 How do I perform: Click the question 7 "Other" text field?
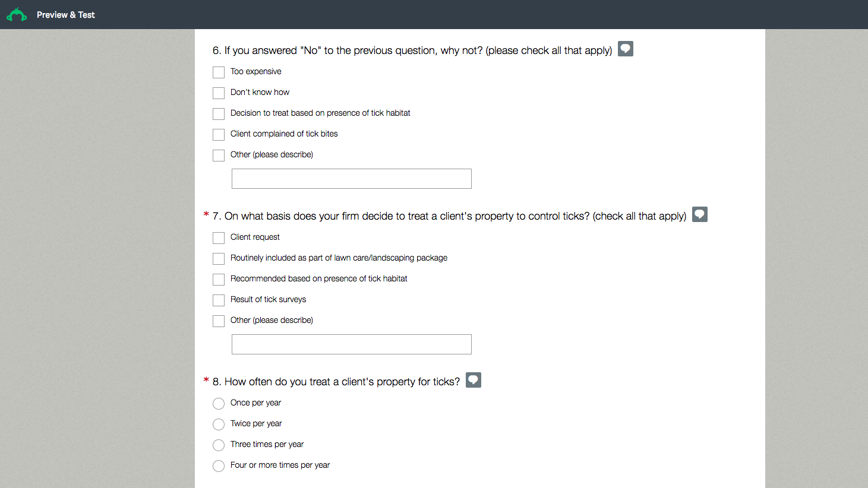[351, 344]
